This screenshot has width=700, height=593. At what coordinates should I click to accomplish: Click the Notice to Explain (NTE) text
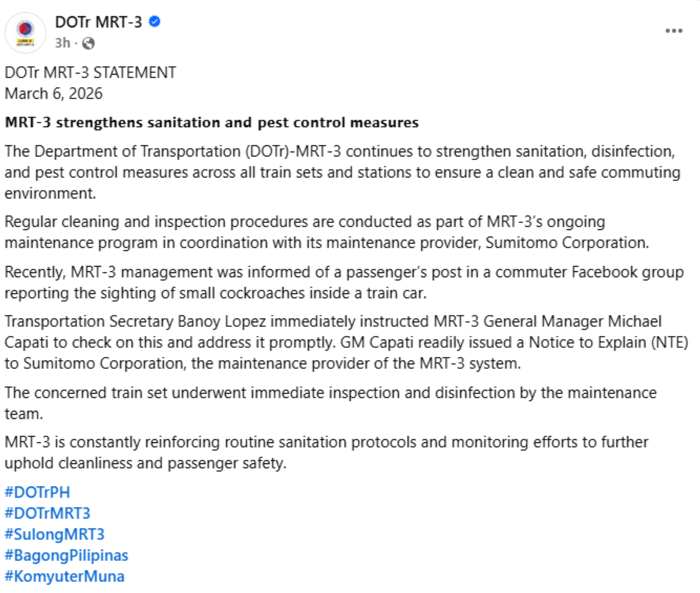(x=607, y=342)
